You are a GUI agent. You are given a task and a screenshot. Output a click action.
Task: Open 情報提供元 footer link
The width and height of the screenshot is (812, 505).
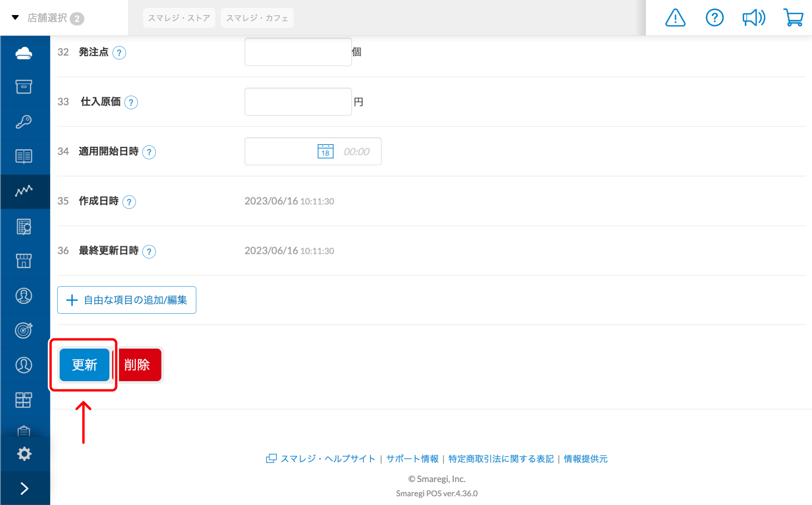[586, 459]
